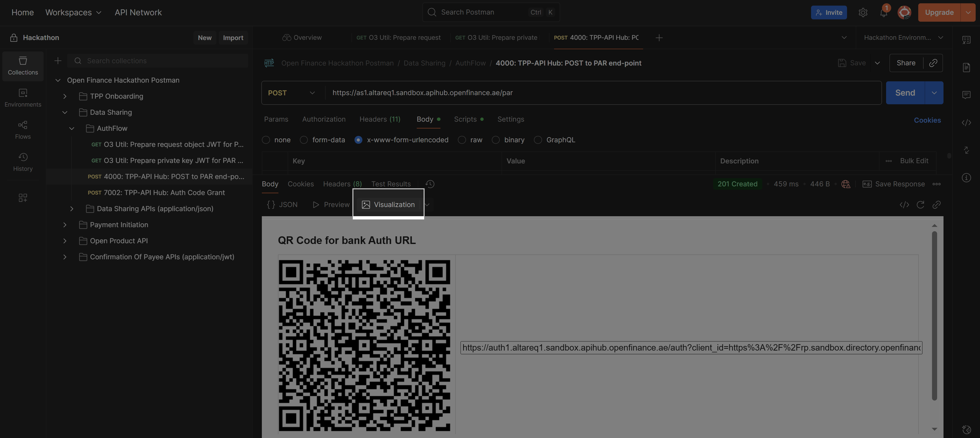Expand the TPP Onboarding folder

pos(65,97)
